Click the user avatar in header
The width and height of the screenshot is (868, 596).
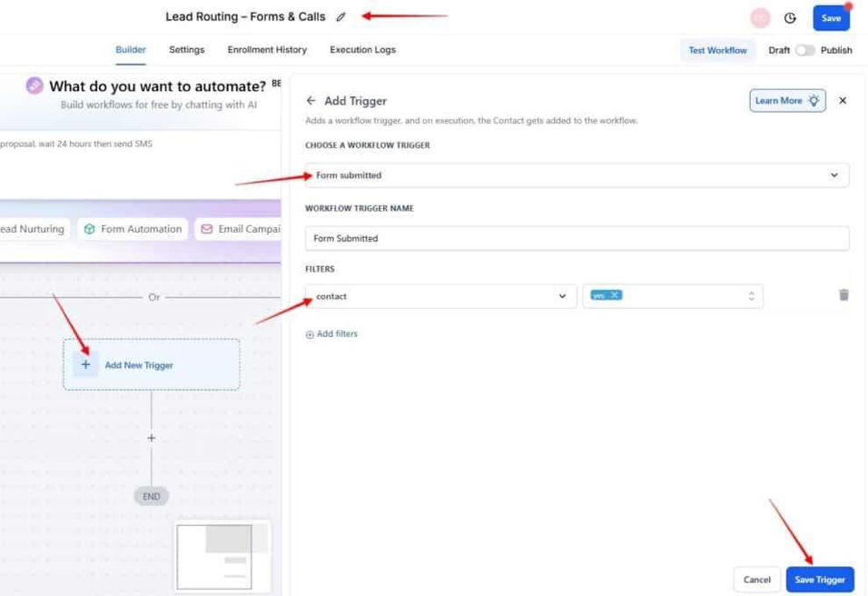760,18
